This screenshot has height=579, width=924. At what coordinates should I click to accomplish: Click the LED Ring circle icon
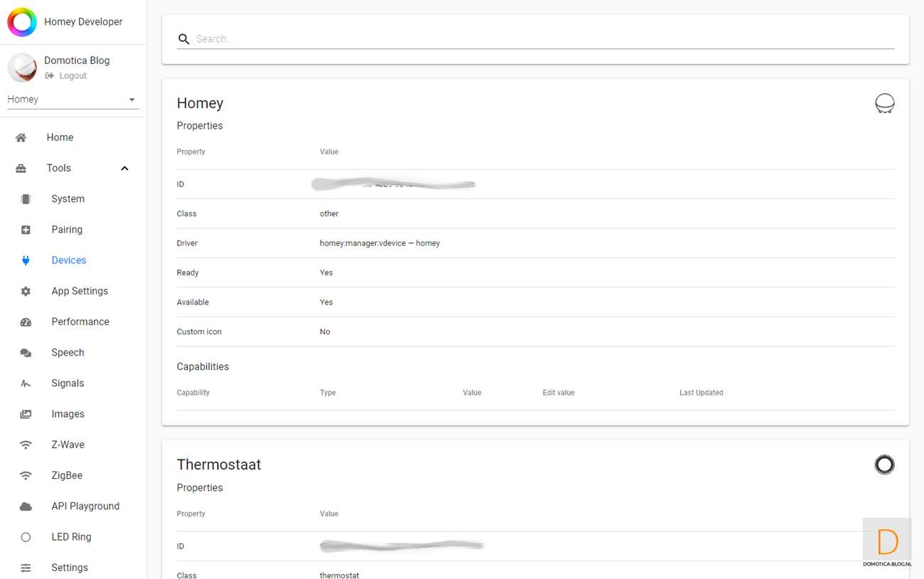26,537
